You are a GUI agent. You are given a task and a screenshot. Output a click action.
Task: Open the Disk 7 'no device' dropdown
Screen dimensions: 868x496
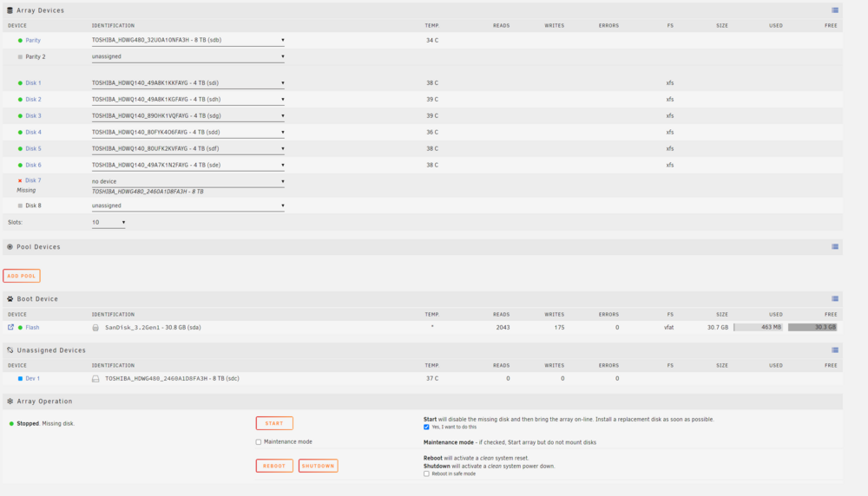188,181
